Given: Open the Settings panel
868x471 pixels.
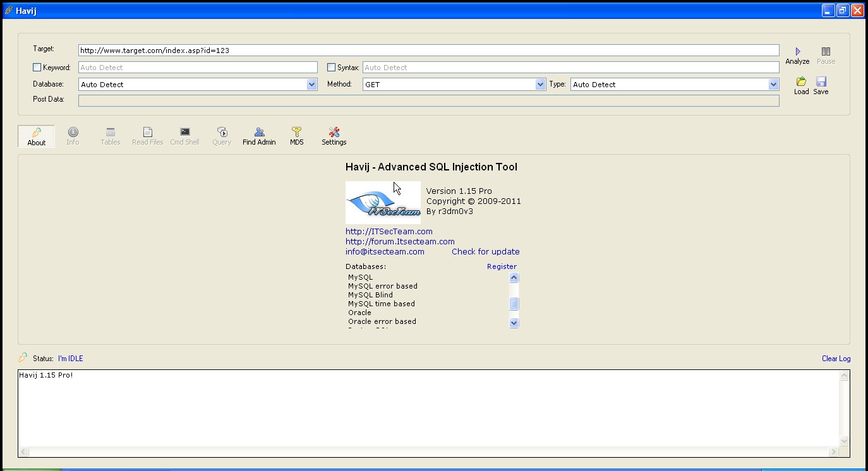Looking at the screenshot, I should pos(334,136).
